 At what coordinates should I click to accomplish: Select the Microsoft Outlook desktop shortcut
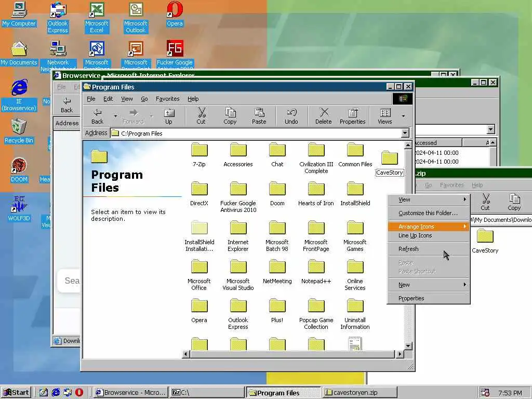[x=136, y=18]
